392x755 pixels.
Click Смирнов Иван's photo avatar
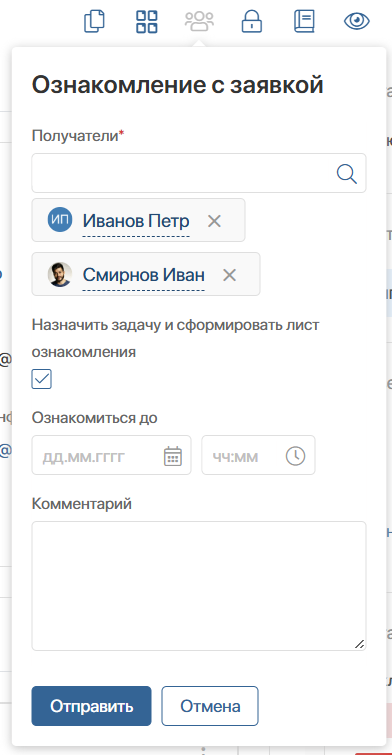60,274
